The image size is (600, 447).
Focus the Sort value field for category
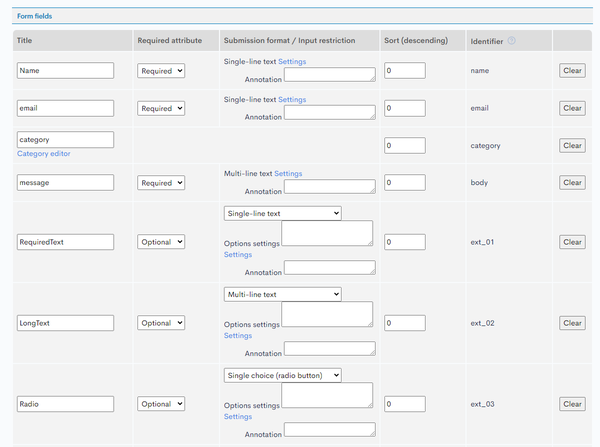(x=405, y=145)
